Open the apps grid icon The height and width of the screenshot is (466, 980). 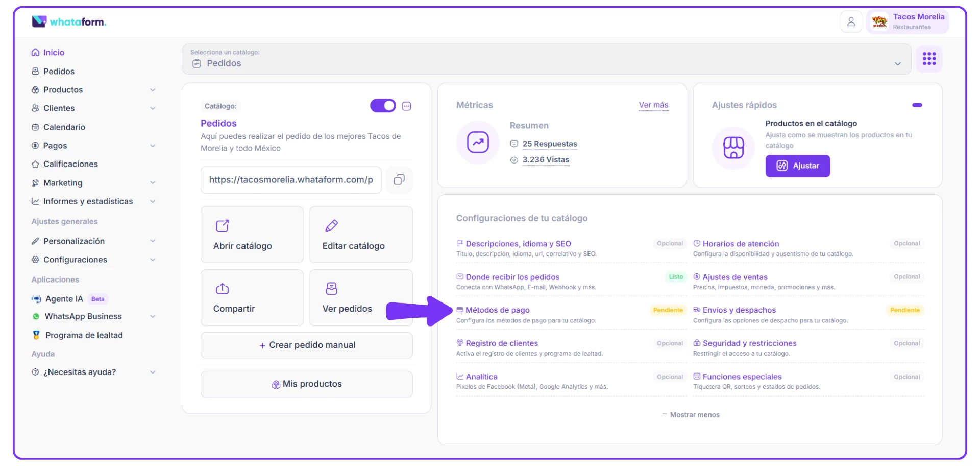929,59
